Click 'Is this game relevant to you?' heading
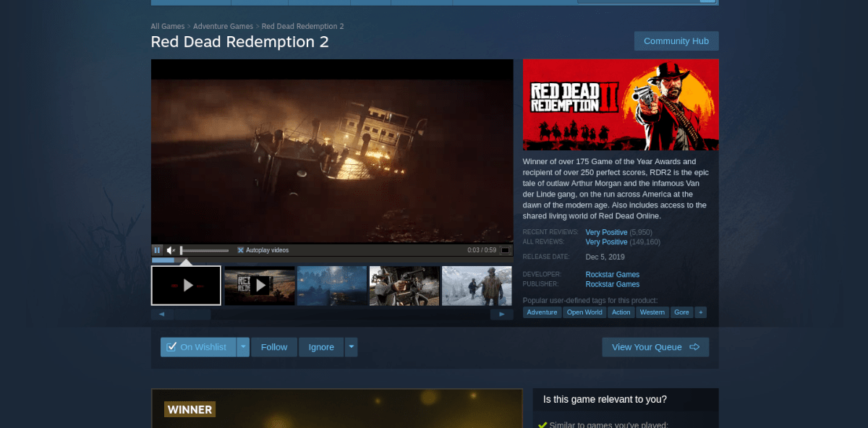Image resolution: width=868 pixels, height=428 pixels. [x=605, y=399]
